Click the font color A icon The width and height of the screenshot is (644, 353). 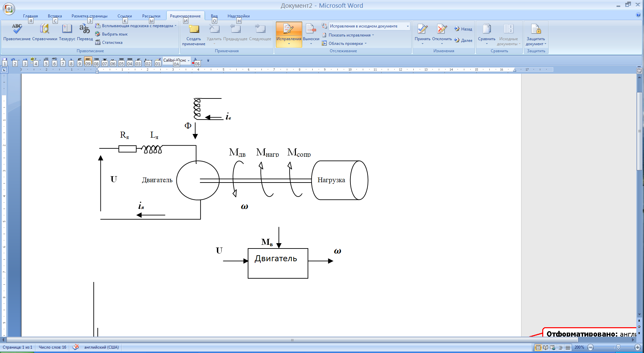195,61
